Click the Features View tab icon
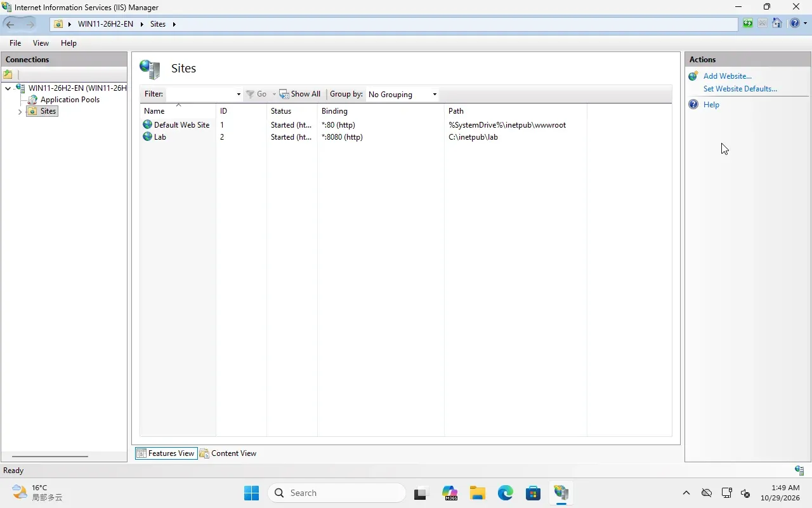Screen dimensions: 812x508 [x=141, y=453]
